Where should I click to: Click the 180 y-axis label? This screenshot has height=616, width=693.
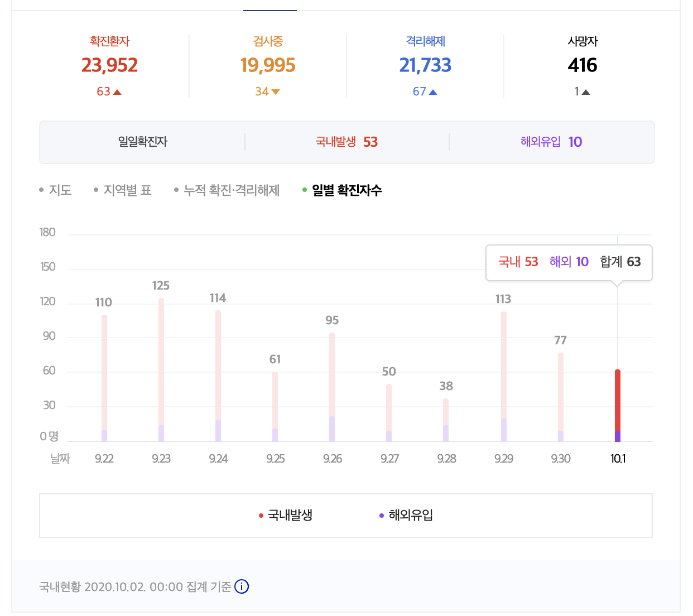pos(47,232)
